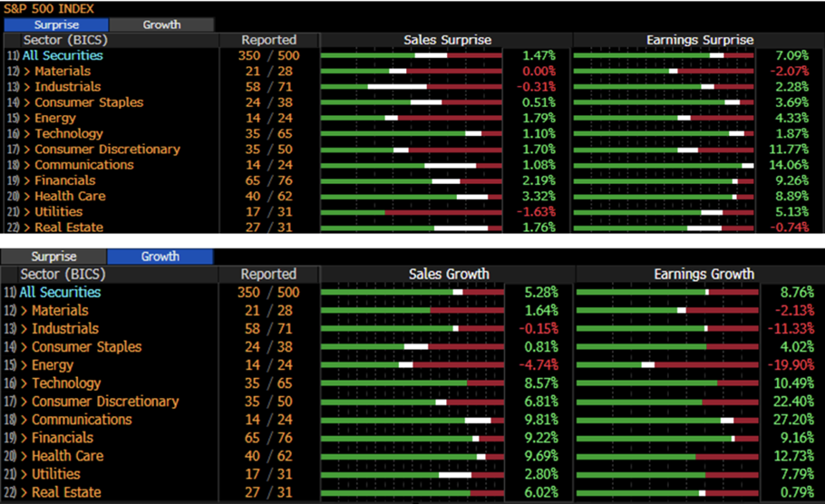Select Surprise tab in upper panel
Image resolution: width=825 pixels, height=504 pixels.
point(56,24)
